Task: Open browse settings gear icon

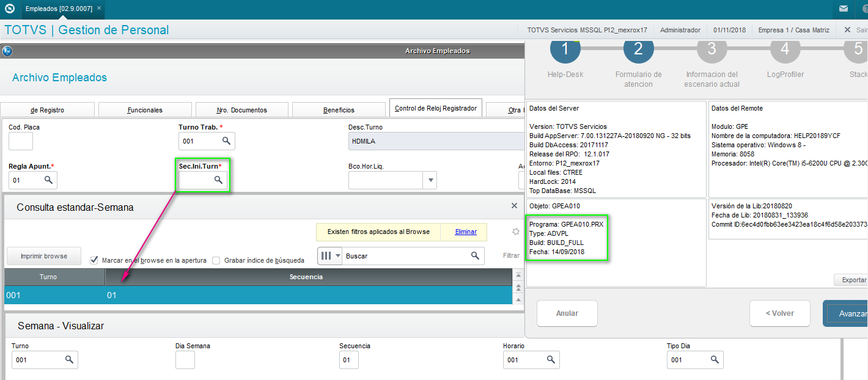Action: (x=515, y=232)
